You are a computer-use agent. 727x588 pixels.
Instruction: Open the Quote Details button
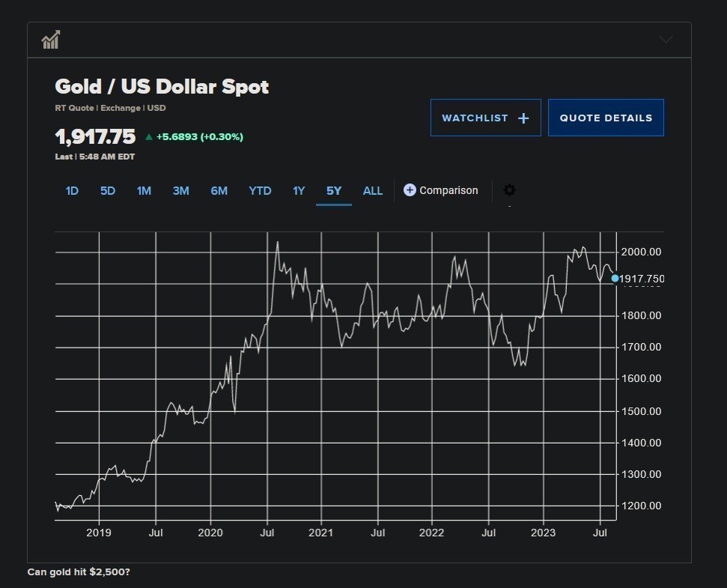point(606,118)
